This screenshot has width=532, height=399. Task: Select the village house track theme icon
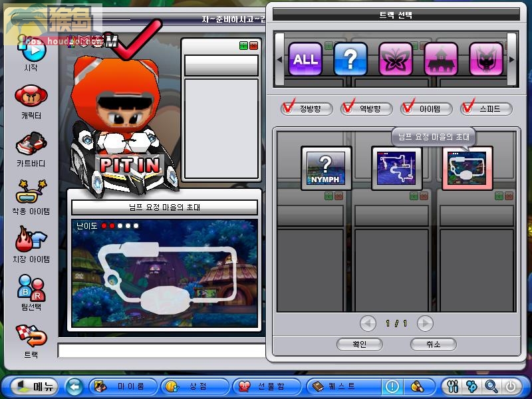click(x=441, y=59)
